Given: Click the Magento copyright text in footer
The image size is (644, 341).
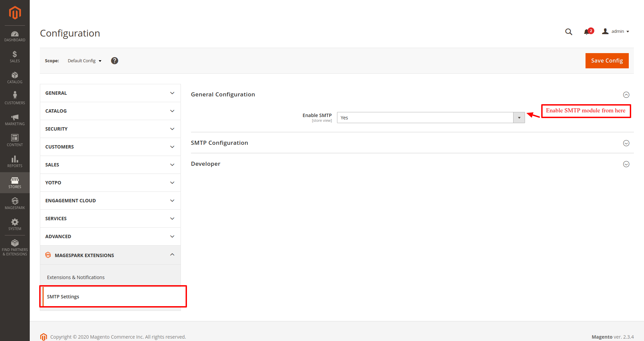Looking at the screenshot, I should (x=118, y=337).
